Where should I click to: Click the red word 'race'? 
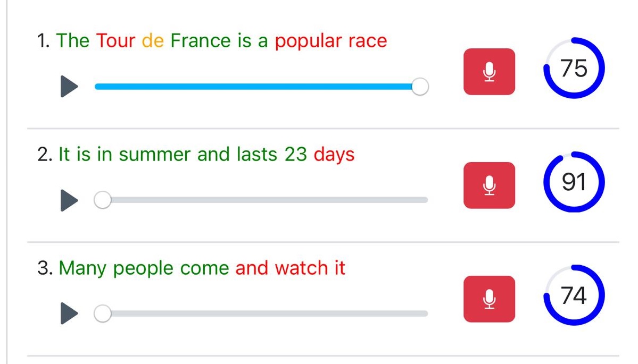(366, 41)
